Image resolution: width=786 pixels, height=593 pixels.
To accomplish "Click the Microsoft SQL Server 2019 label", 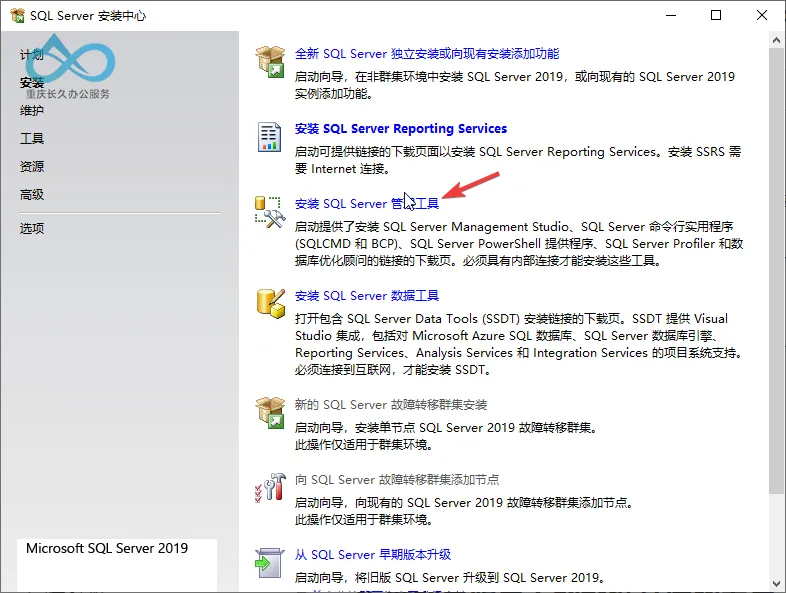I will click(x=107, y=548).
